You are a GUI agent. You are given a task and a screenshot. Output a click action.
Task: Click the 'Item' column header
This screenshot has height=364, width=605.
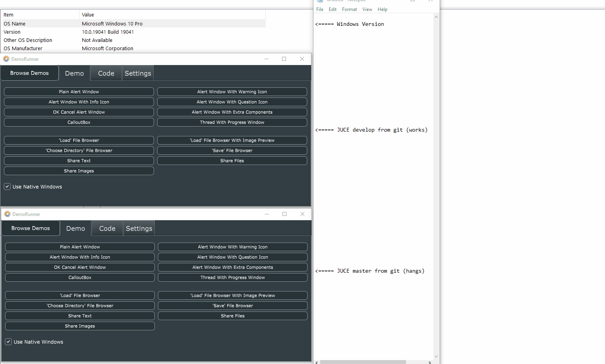tap(40, 14)
